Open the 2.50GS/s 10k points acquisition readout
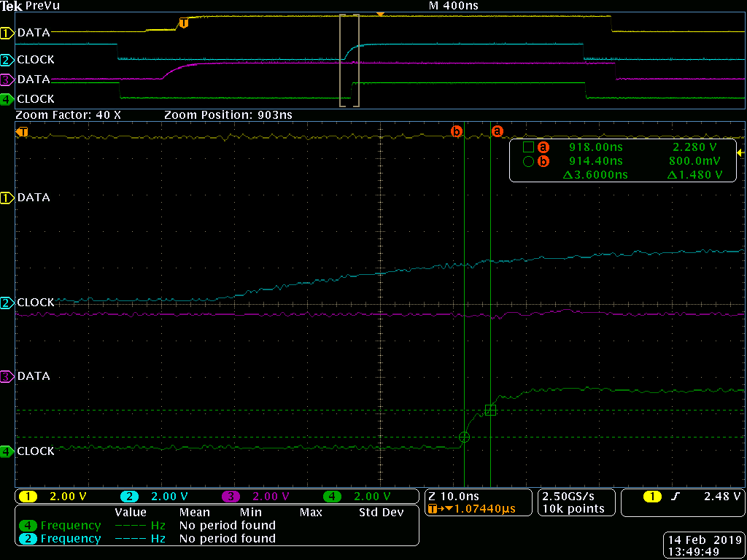This screenshot has width=747, height=560. pyautogui.click(x=576, y=502)
